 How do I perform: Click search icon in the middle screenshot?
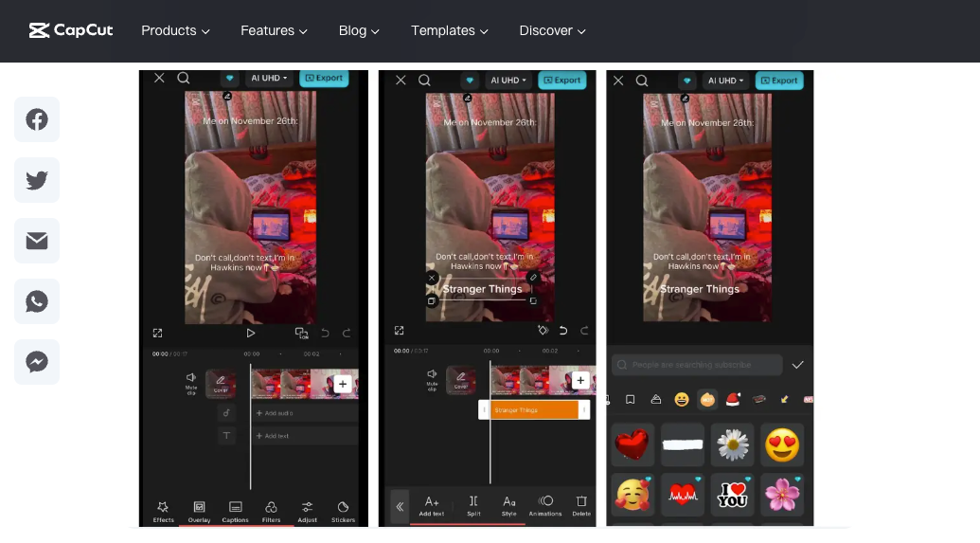(424, 80)
